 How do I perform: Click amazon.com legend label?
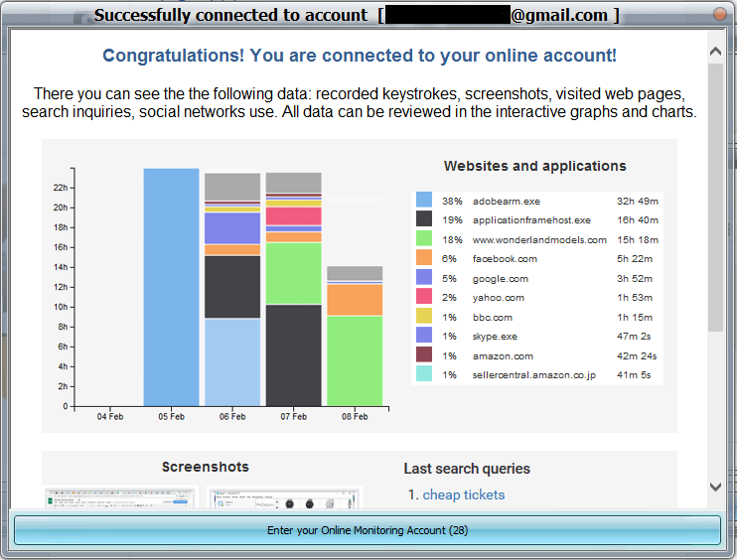coord(503,356)
